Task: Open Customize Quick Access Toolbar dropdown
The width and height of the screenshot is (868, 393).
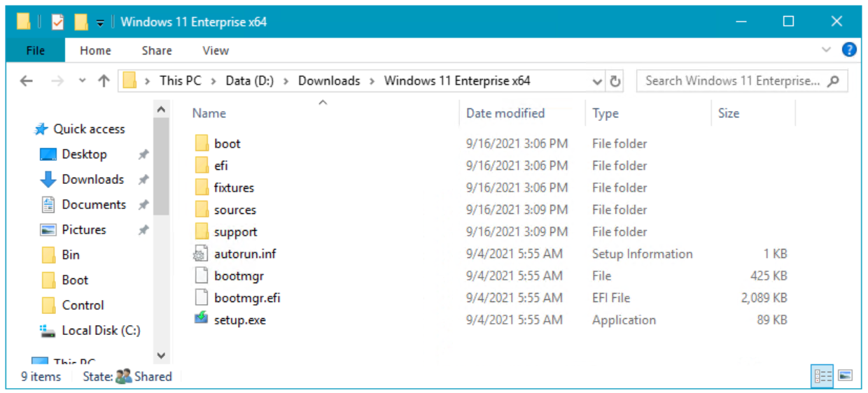Action: click(100, 22)
